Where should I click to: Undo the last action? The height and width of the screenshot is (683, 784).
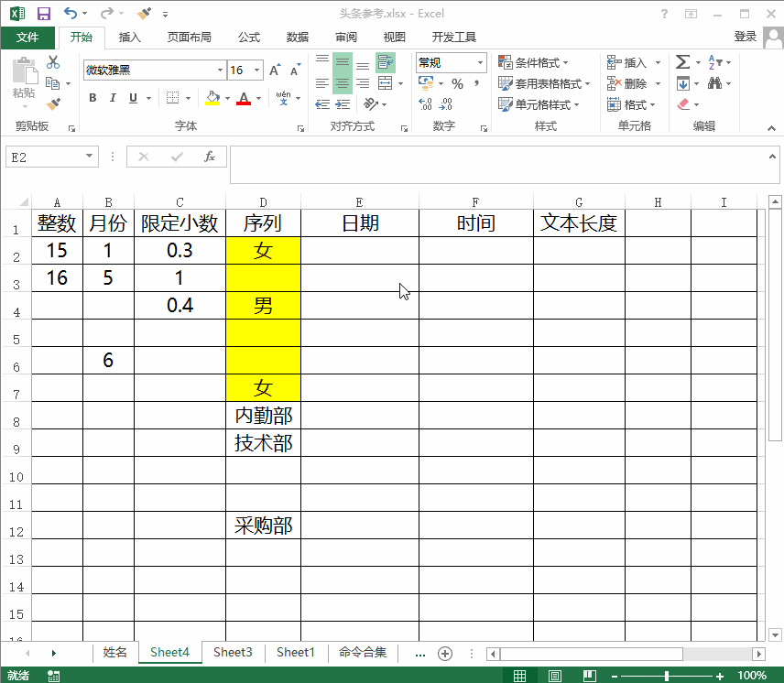tap(70, 14)
